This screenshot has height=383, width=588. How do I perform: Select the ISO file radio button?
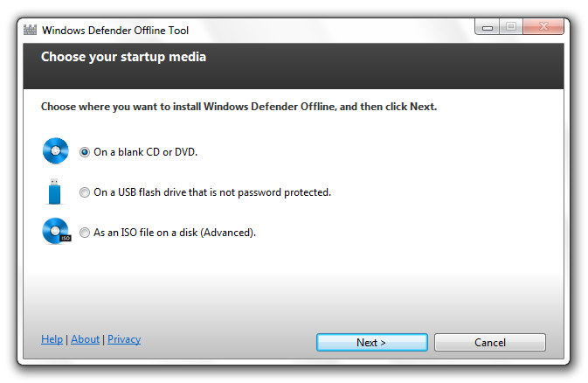point(85,233)
